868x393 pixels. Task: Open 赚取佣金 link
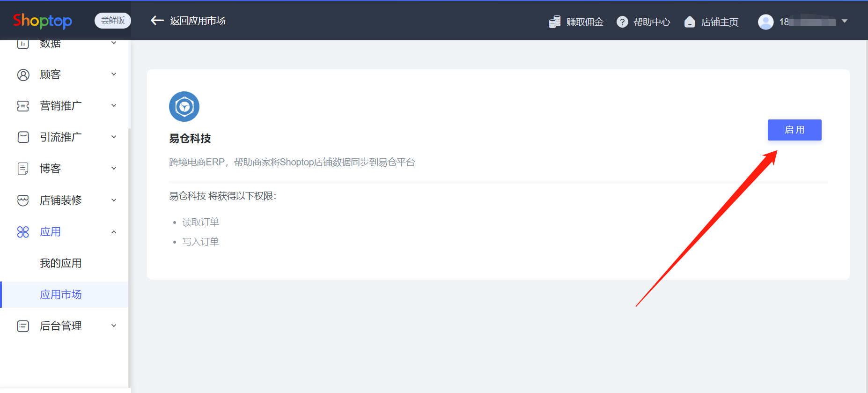click(x=585, y=22)
